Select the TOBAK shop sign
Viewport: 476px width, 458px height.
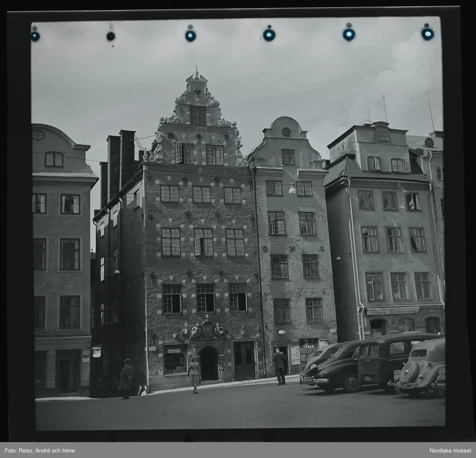pos(308,346)
